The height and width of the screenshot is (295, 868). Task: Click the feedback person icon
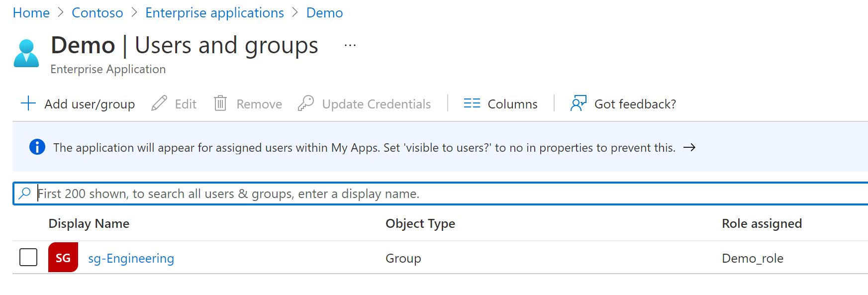tap(579, 103)
